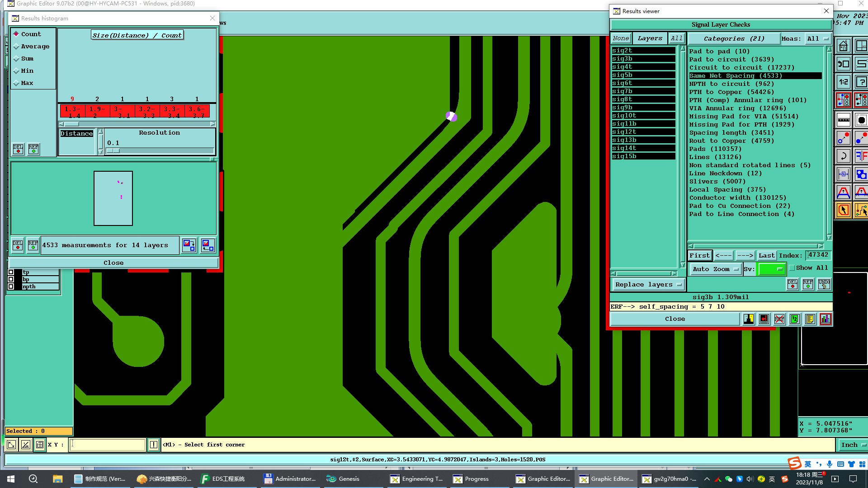Select the Slivers (5007) category
The image size is (868, 488).
click(717, 182)
